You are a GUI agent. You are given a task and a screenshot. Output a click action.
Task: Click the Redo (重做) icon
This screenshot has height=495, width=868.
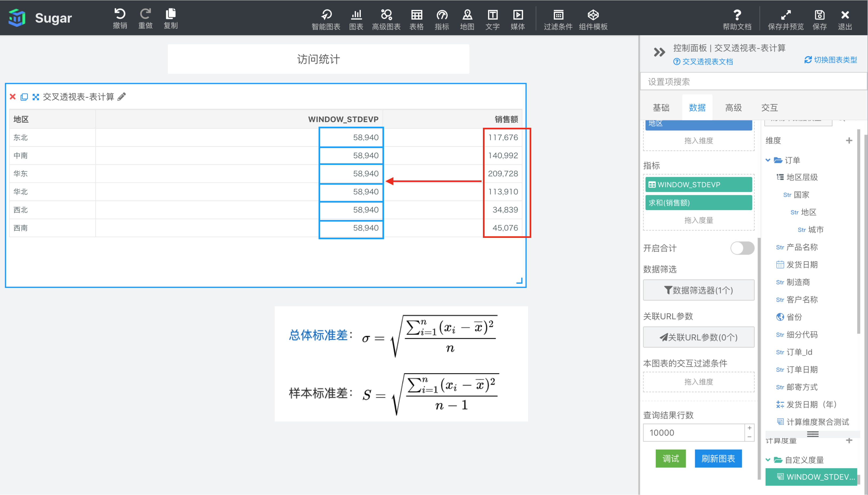pyautogui.click(x=145, y=18)
